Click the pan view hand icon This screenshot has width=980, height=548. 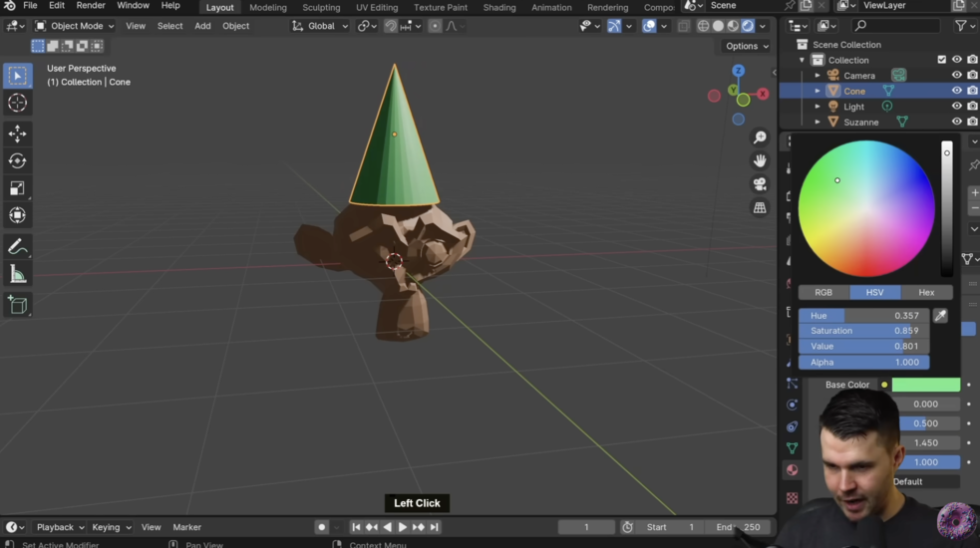pos(760,160)
